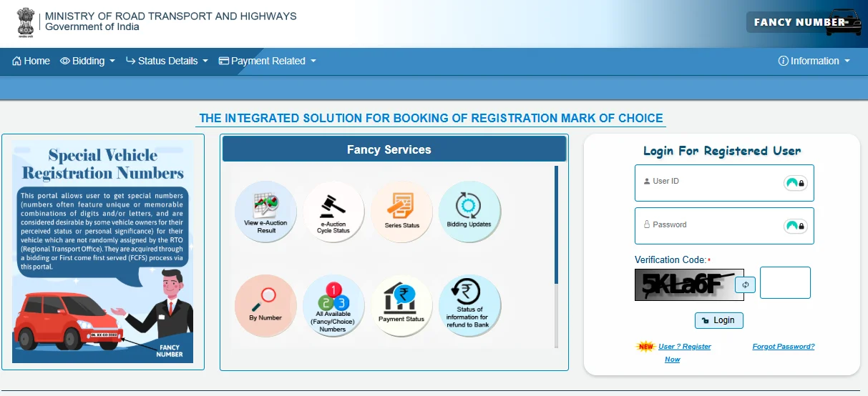Screen dimensions: 868x396
Task: Click the Payment Status icon
Action: click(401, 305)
